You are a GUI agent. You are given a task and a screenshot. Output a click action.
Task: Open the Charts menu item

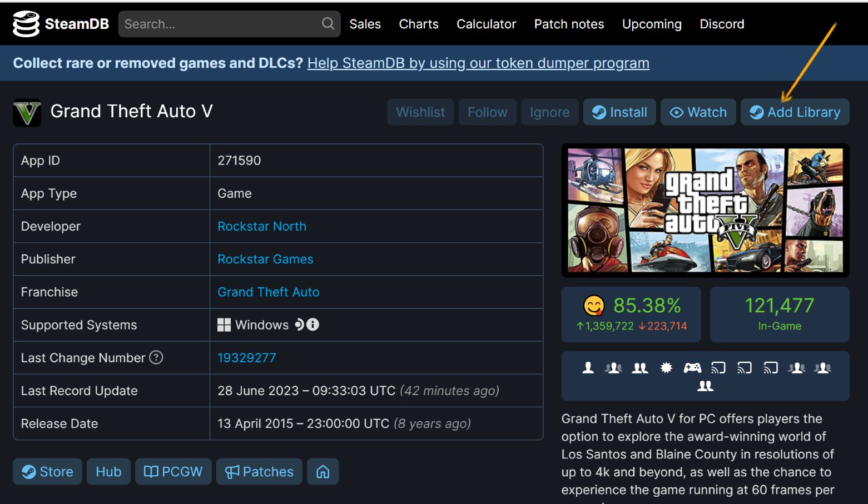419,24
